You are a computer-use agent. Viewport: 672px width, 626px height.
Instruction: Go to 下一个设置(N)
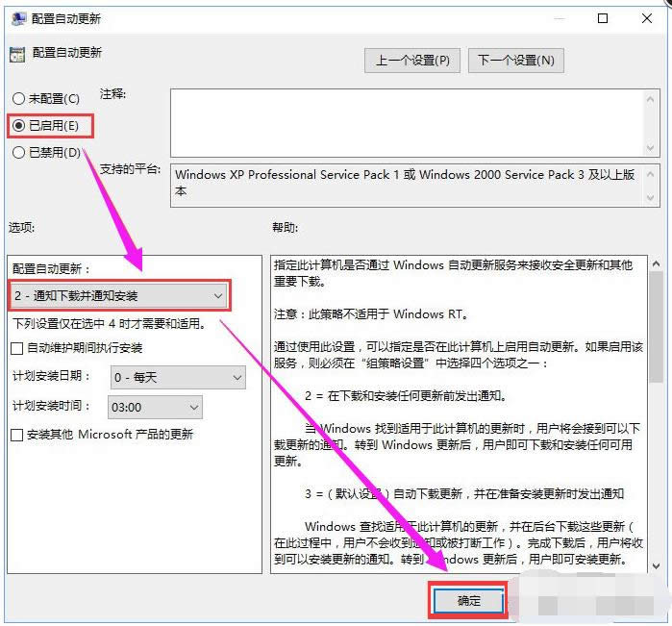(x=516, y=61)
